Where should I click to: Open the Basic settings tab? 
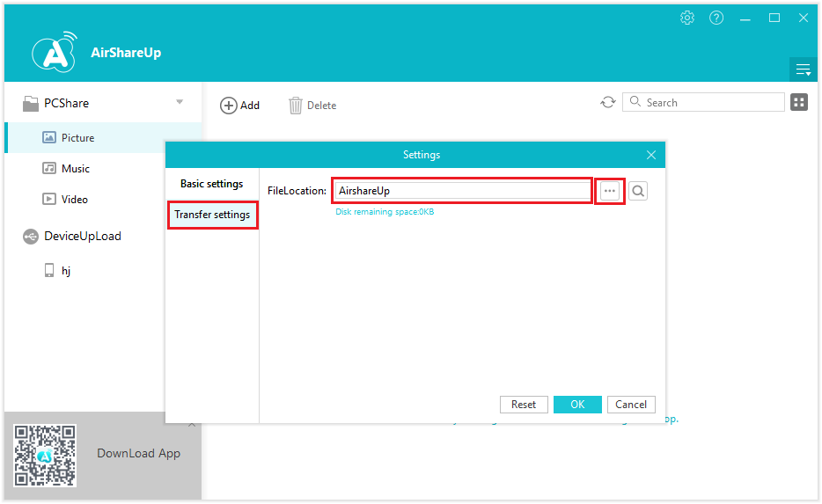pyautogui.click(x=212, y=184)
